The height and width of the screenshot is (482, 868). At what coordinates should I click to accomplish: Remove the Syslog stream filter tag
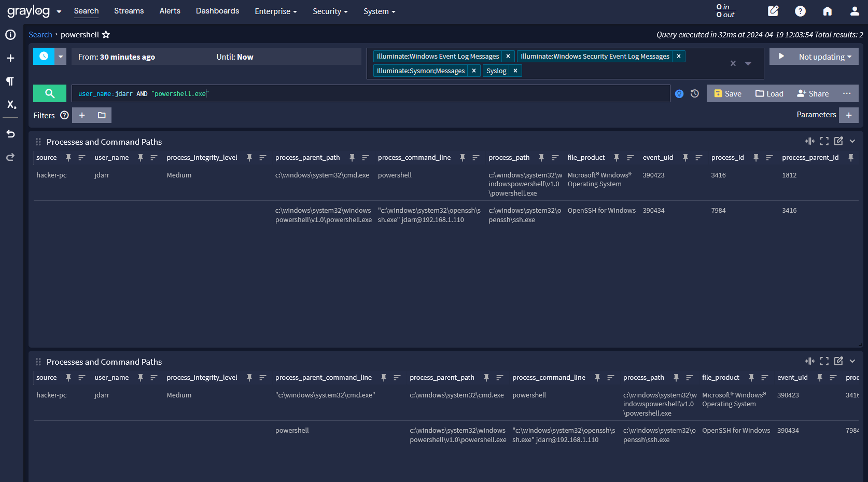click(x=515, y=71)
